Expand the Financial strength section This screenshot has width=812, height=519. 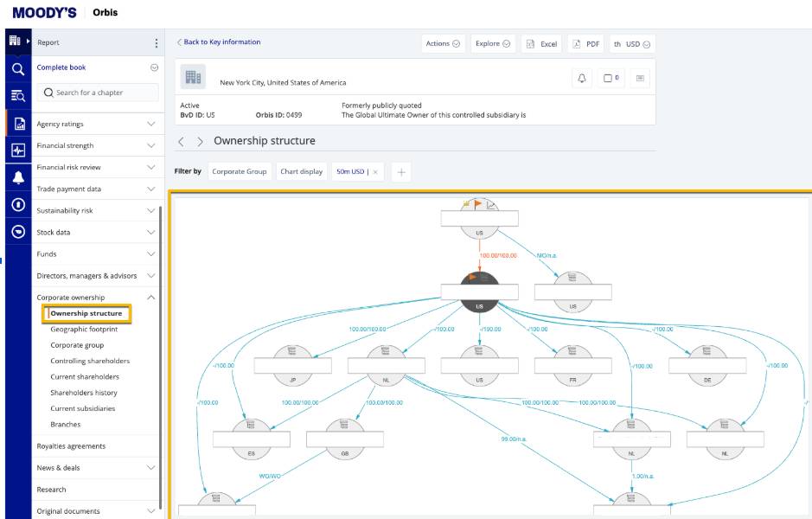(151, 145)
